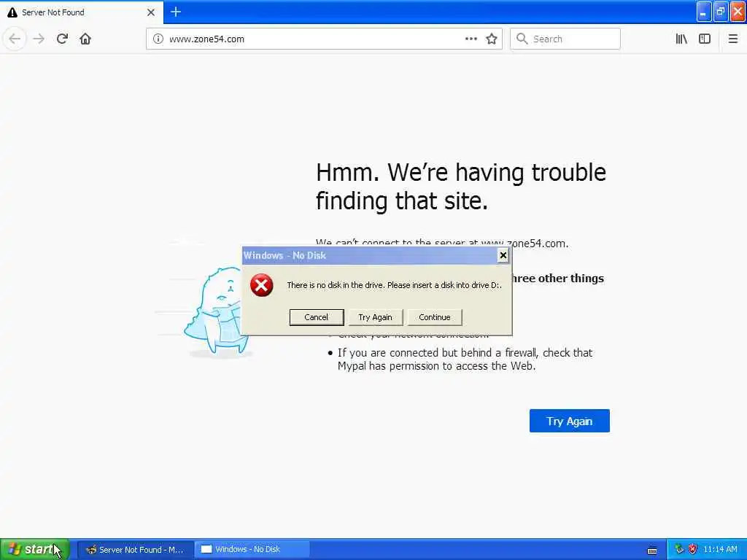747x560 pixels.
Task: Show site information for zone54.com
Action: 158,39
